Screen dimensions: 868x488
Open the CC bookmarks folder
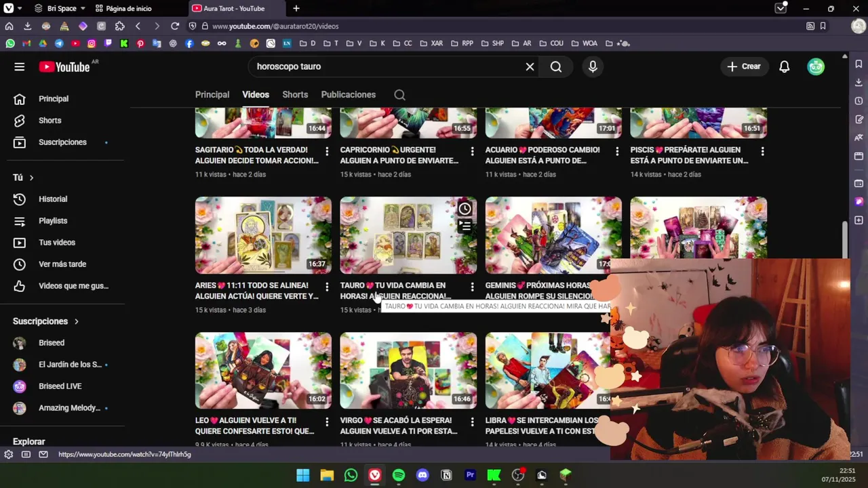tap(403, 43)
